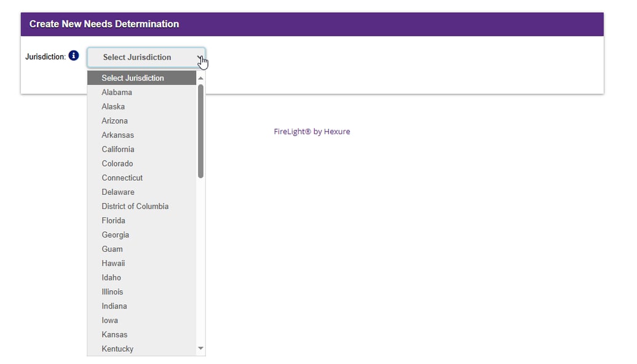This screenshot has width=637, height=364.
Task: Click the Jurisdiction info icon
Action: click(x=74, y=56)
